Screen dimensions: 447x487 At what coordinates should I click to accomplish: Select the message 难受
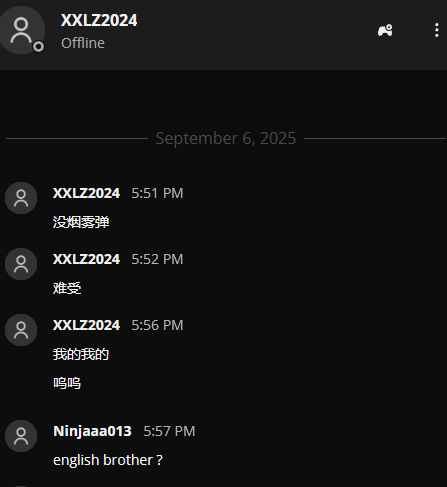click(67, 288)
